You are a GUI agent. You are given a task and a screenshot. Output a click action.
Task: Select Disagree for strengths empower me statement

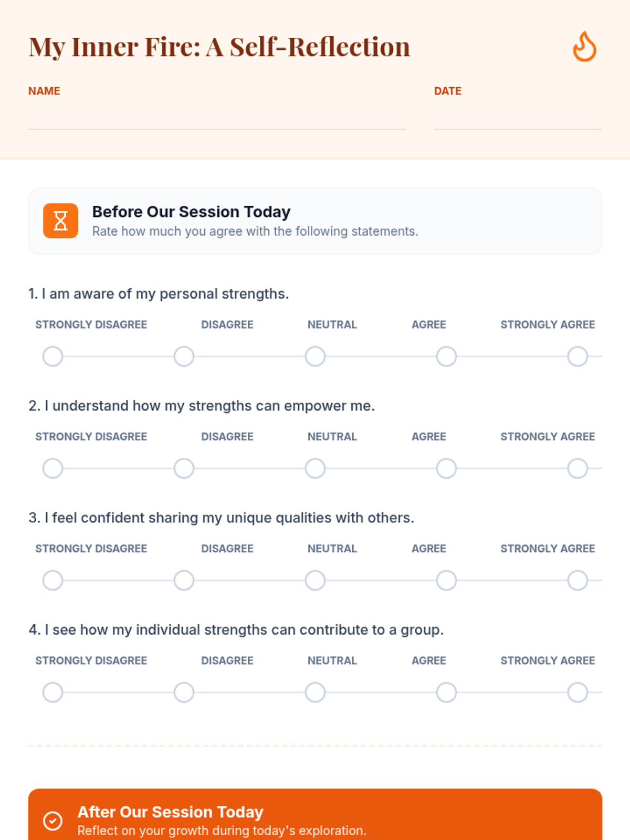click(x=184, y=468)
